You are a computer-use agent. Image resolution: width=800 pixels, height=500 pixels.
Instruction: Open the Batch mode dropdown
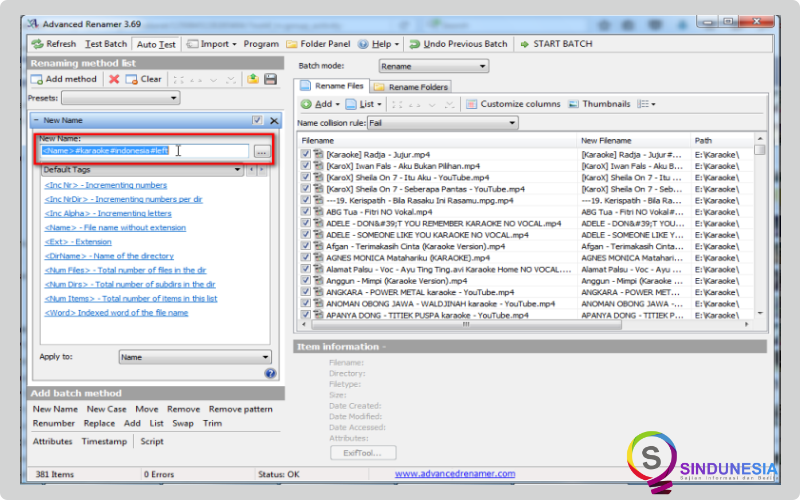[x=434, y=66]
